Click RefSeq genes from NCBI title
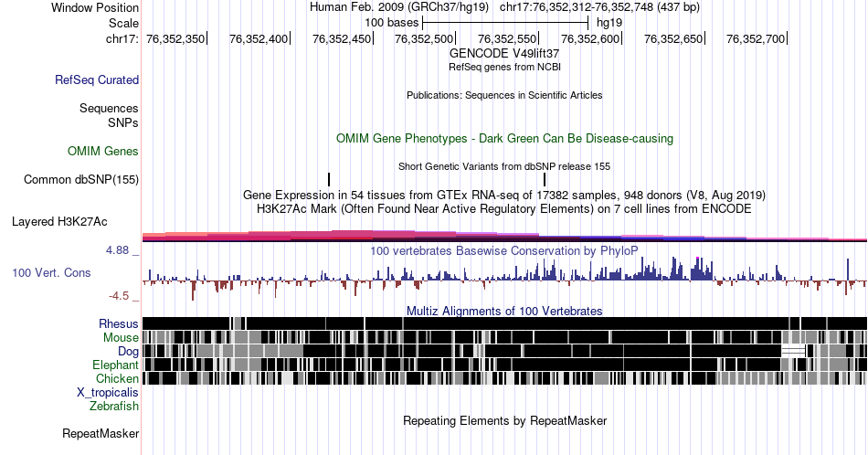The width and height of the screenshot is (868, 455). [504, 67]
